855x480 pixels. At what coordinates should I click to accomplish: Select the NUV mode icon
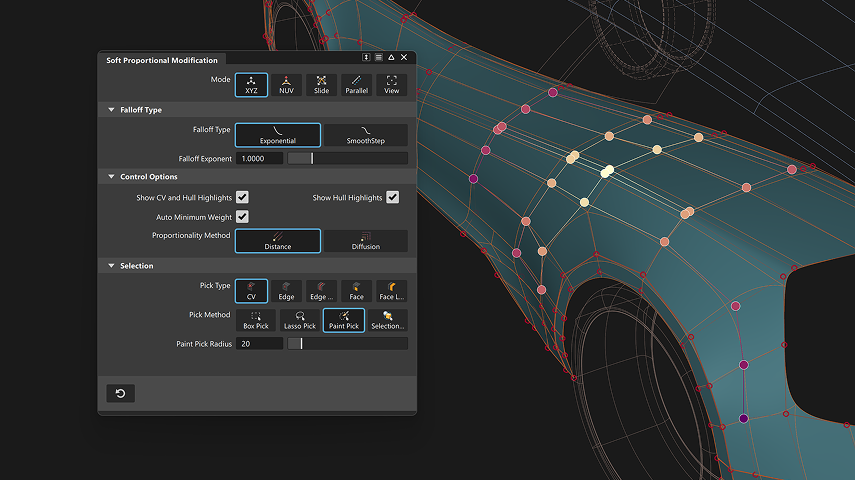286,85
